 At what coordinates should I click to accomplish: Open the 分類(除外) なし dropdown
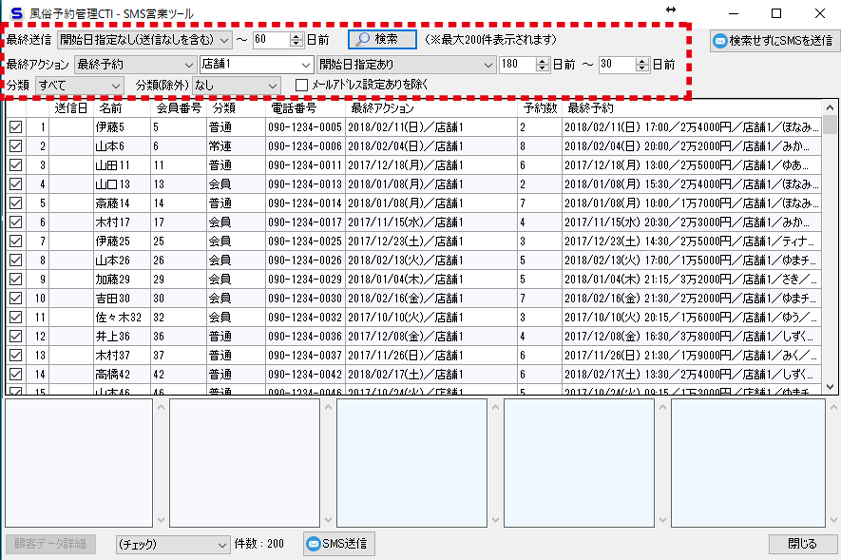coord(273,86)
